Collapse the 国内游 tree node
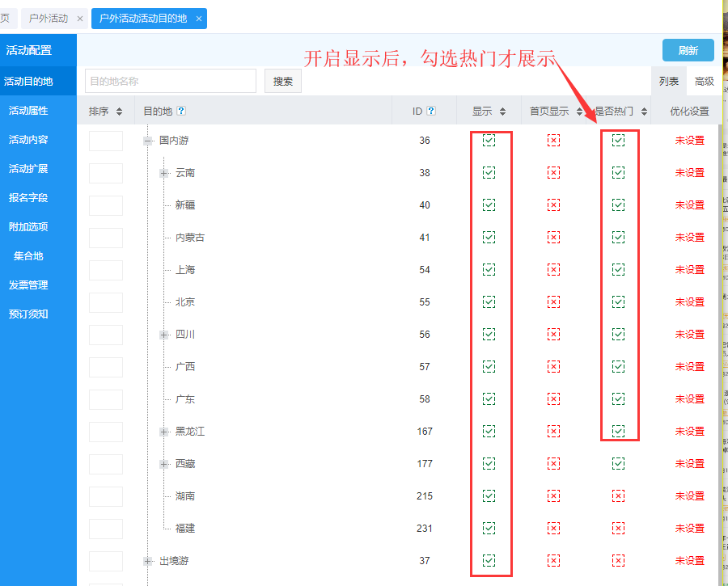This screenshot has height=586, width=728. tap(148, 141)
